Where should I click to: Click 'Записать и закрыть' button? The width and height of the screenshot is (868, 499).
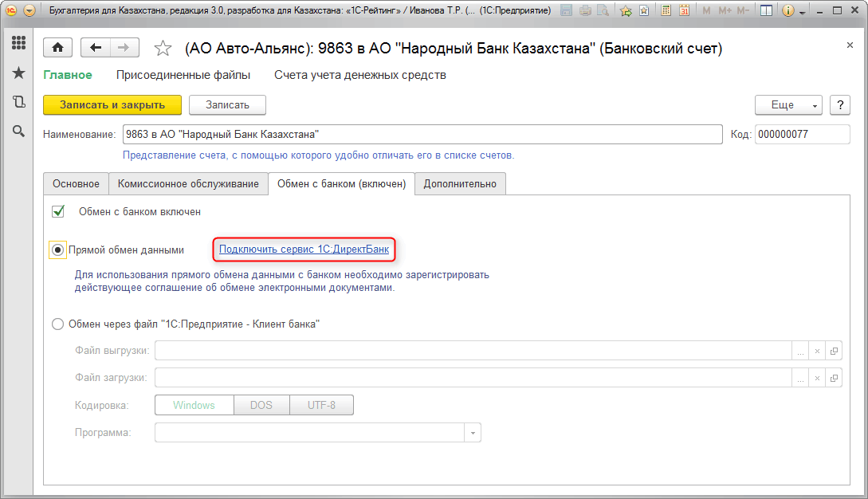click(x=112, y=105)
